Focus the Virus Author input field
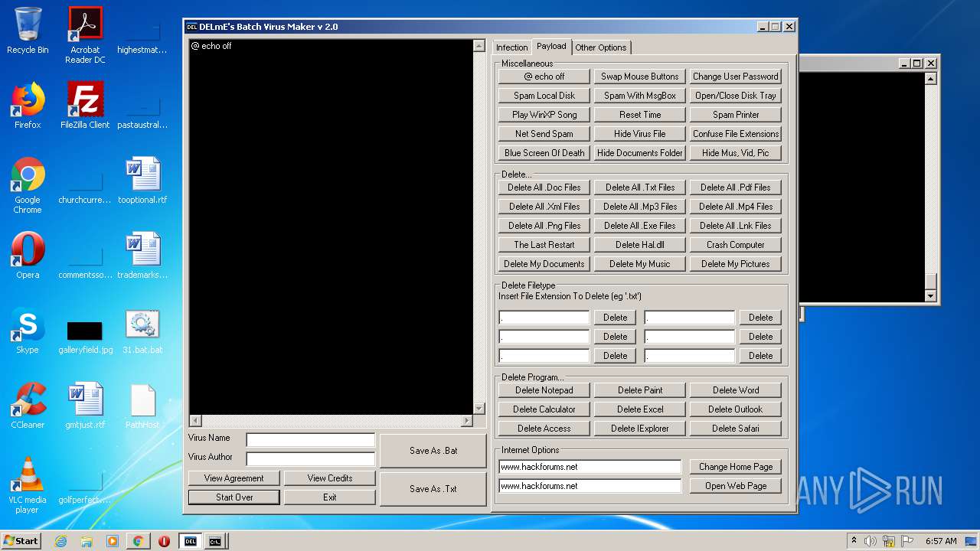 311,458
